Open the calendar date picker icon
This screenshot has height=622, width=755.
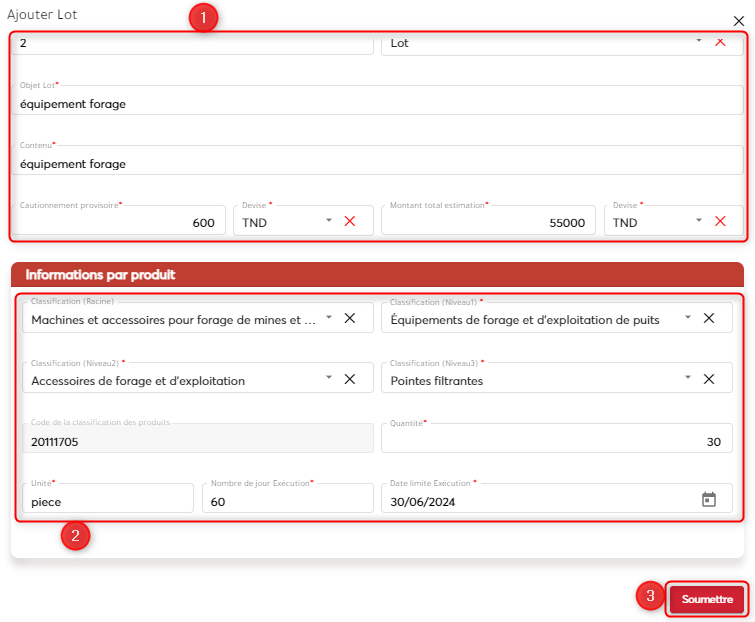point(709,500)
